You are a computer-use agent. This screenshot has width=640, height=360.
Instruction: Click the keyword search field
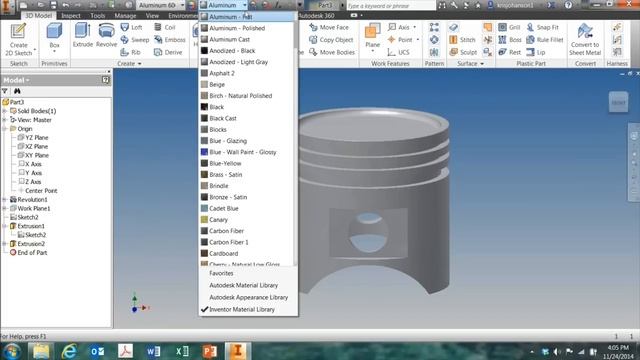pos(391,6)
